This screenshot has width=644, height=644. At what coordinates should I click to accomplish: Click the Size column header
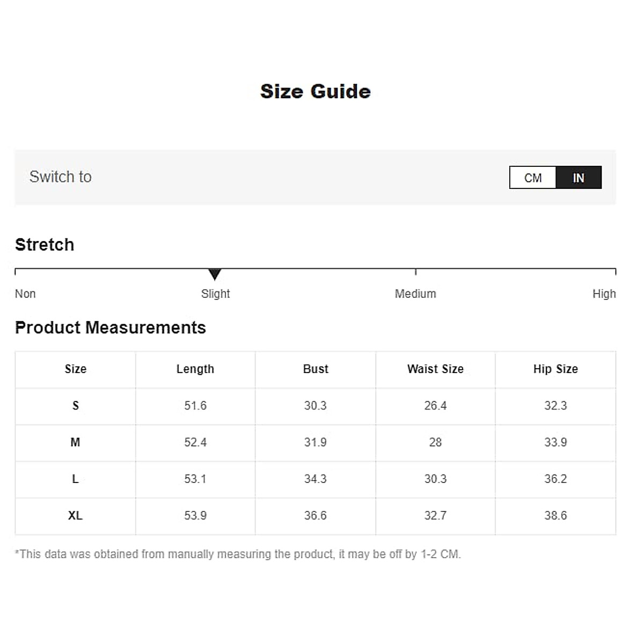(75, 369)
